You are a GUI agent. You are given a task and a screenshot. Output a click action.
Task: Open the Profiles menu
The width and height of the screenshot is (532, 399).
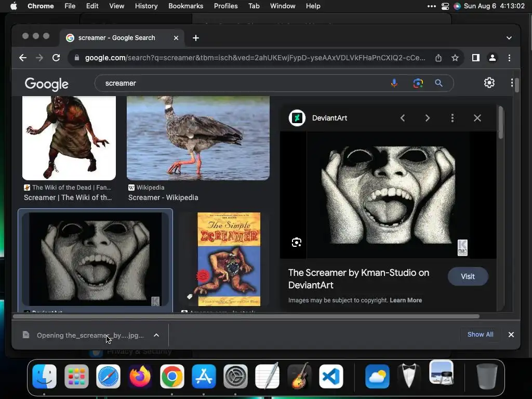coord(225,6)
